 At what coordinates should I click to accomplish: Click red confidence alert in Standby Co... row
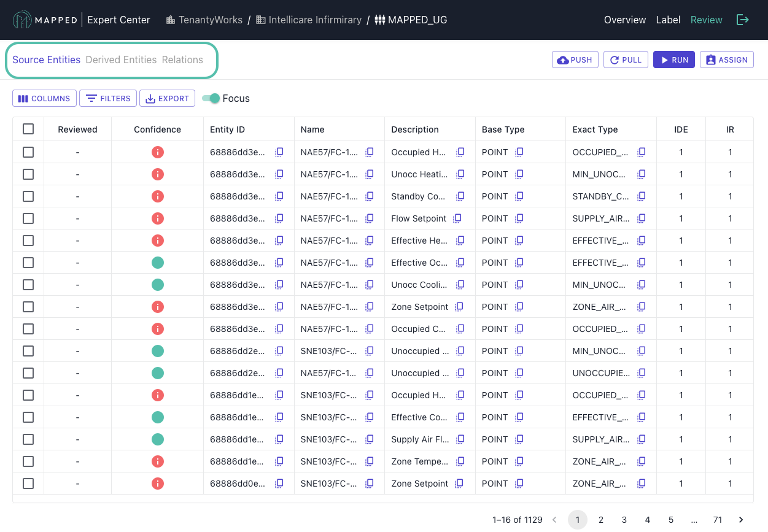(x=158, y=196)
